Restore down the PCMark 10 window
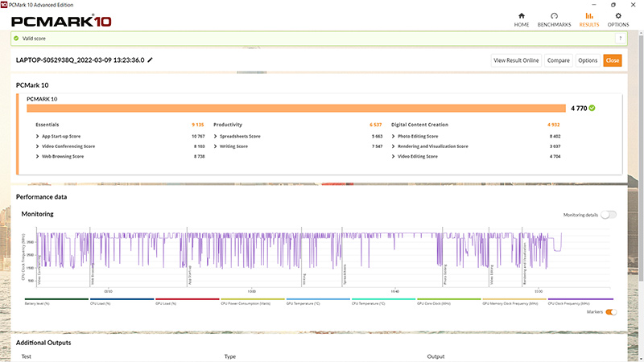The width and height of the screenshot is (644, 362). coord(613,5)
